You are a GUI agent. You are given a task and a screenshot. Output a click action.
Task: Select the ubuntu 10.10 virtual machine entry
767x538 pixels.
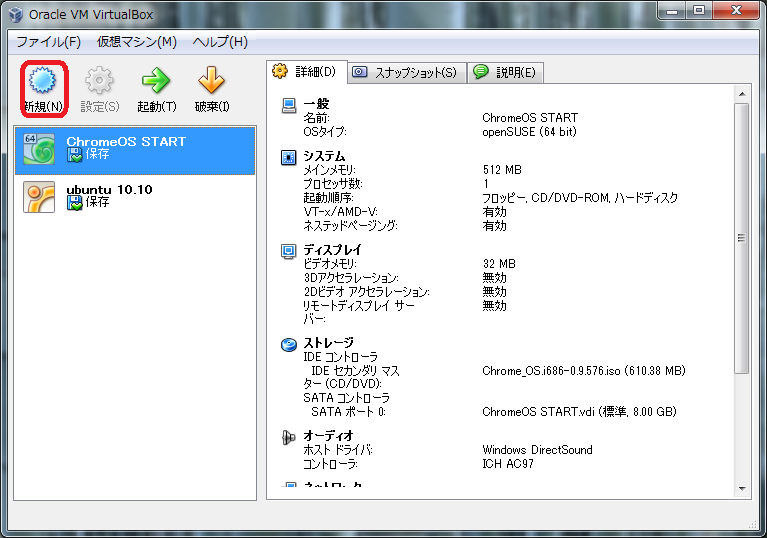[x=135, y=198]
